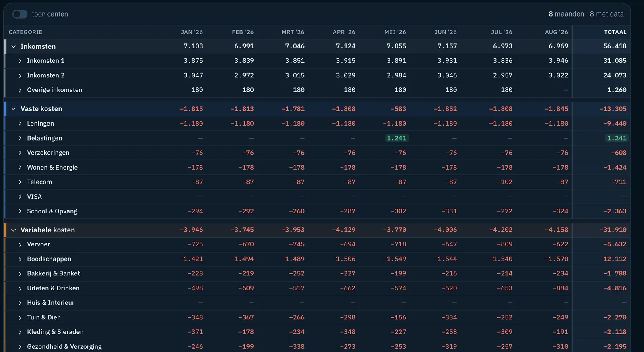The width and height of the screenshot is (644, 352).
Task: Click the Uiteten & Drinken AUG value -884
Action: pos(560,288)
